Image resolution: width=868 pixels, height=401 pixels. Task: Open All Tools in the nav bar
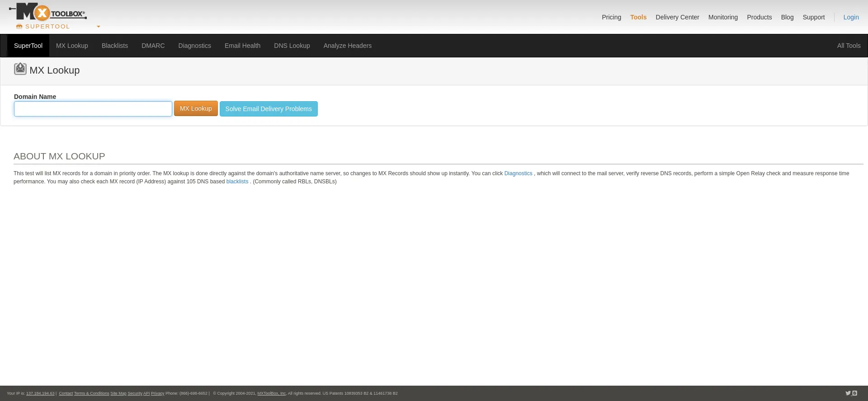849,46
